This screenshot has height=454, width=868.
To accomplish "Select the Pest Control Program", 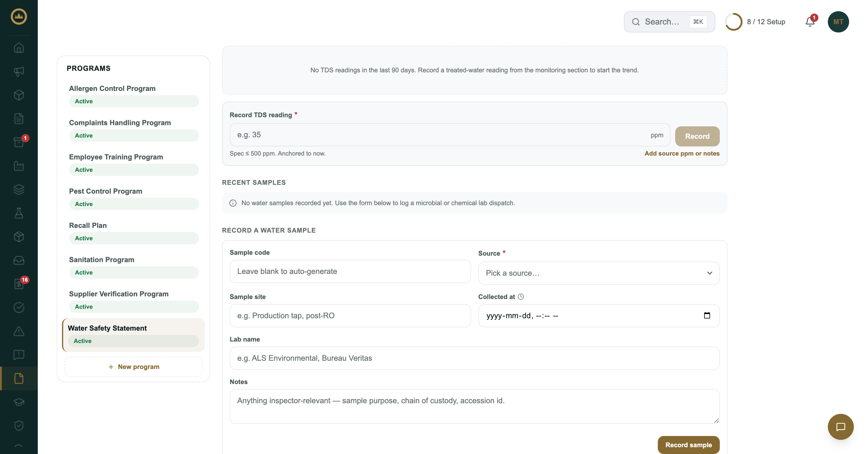I will [x=134, y=198].
